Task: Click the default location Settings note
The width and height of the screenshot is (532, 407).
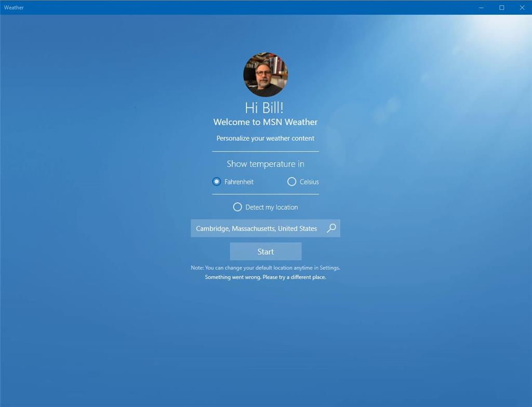Action: click(265, 268)
